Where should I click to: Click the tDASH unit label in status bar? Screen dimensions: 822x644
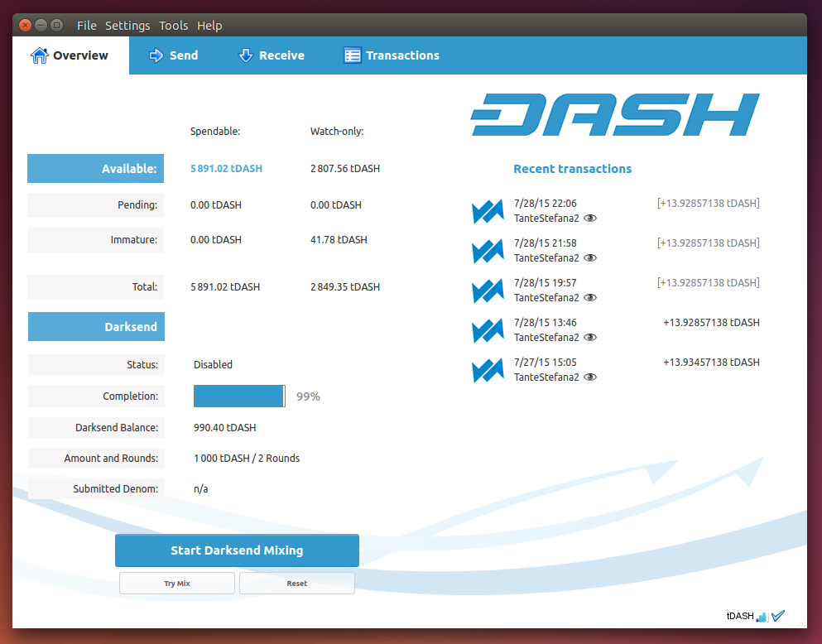[x=740, y=616]
